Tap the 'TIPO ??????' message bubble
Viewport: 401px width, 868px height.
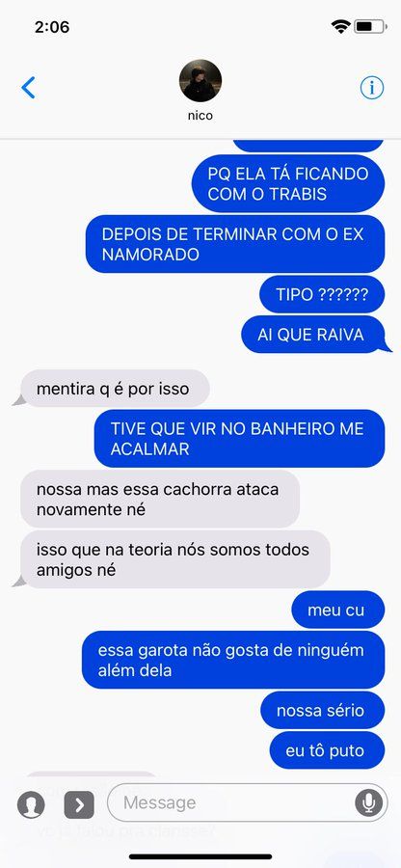[x=322, y=294]
